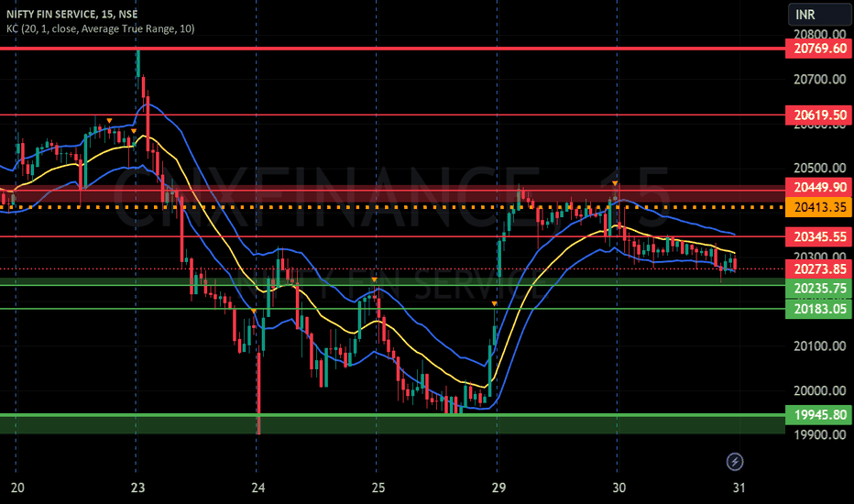Click the current price 20273.85 label

click(819, 269)
